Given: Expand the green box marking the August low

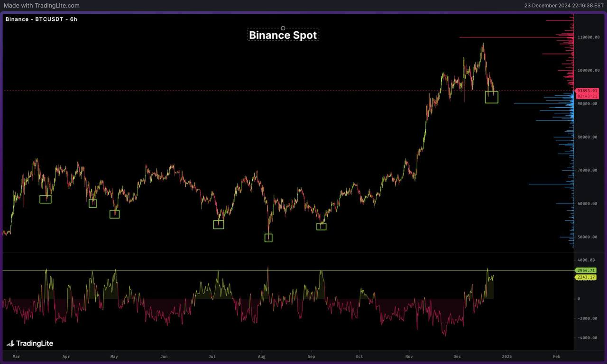Looking at the screenshot, I should click(268, 238).
